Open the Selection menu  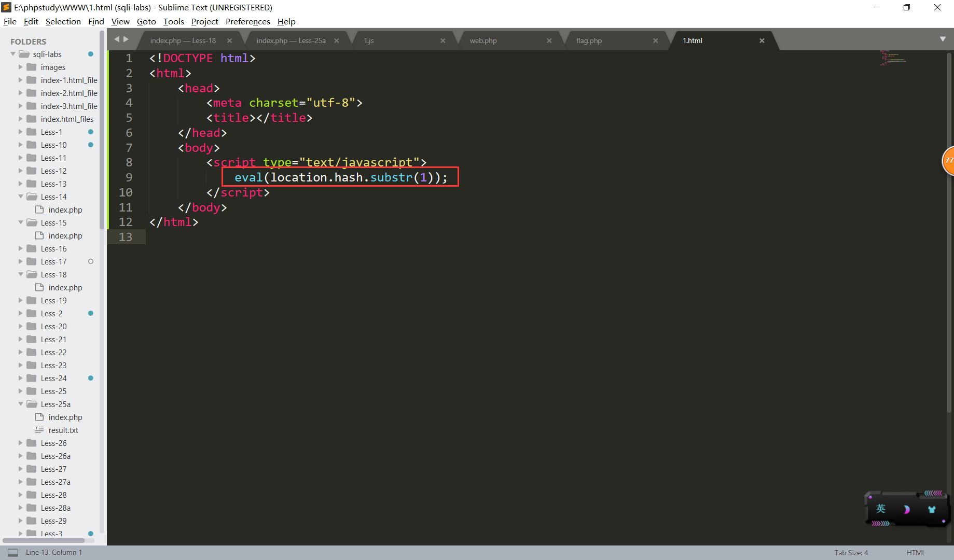pyautogui.click(x=63, y=22)
